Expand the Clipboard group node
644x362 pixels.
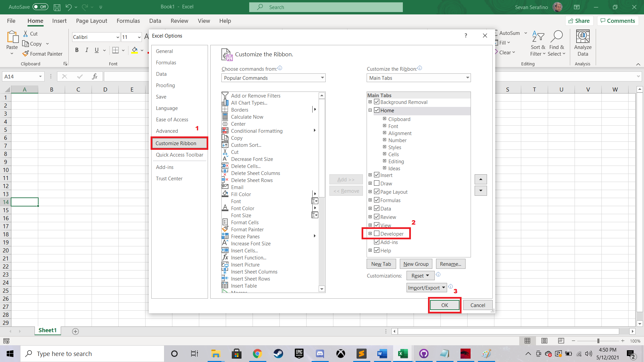click(385, 119)
